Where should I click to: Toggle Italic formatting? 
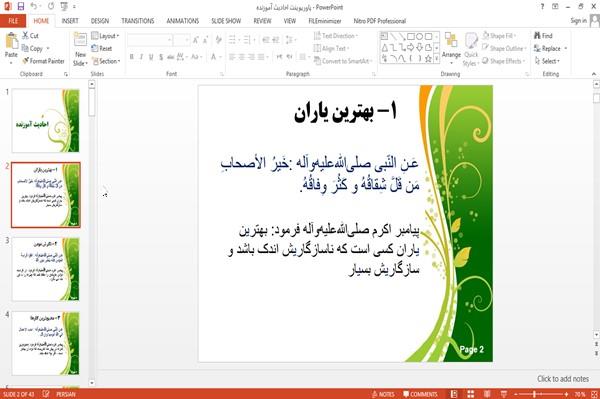(141, 57)
